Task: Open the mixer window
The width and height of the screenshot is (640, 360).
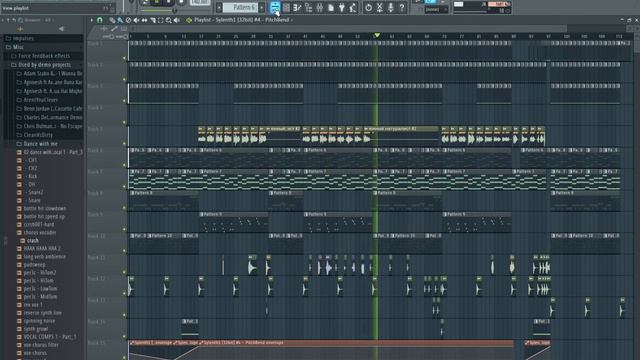Action: point(320,7)
